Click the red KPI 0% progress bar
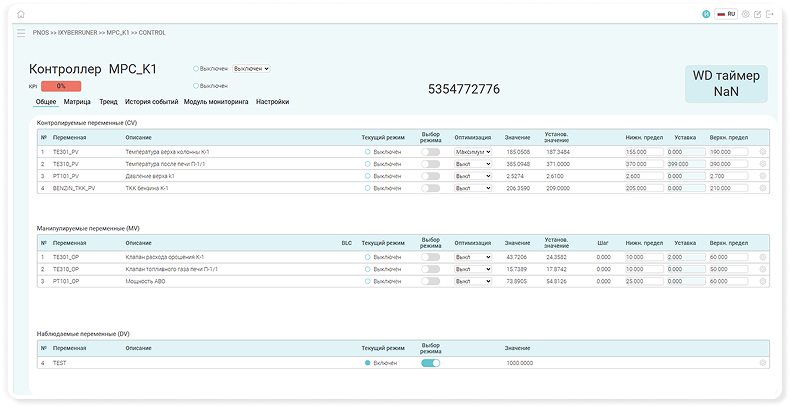 pos(61,87)
